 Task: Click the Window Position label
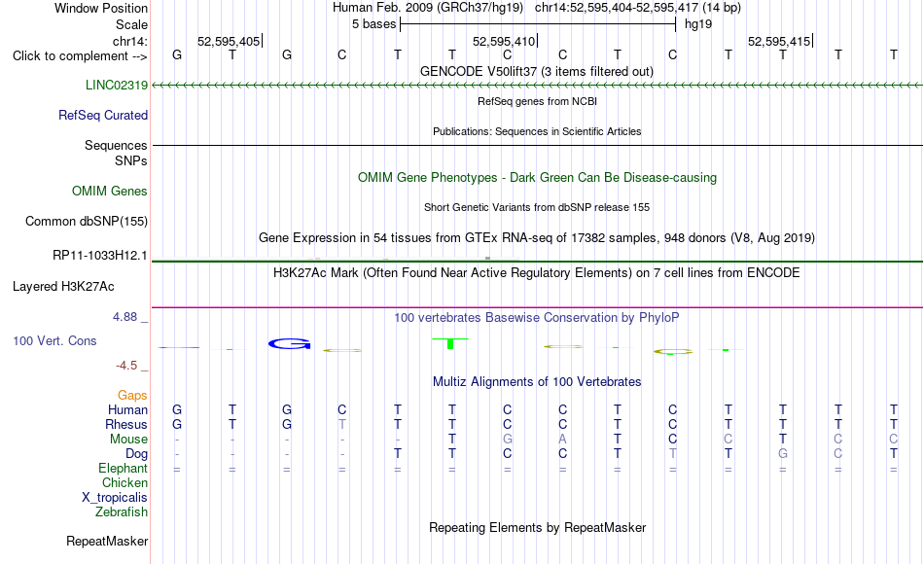coord(101,8)
